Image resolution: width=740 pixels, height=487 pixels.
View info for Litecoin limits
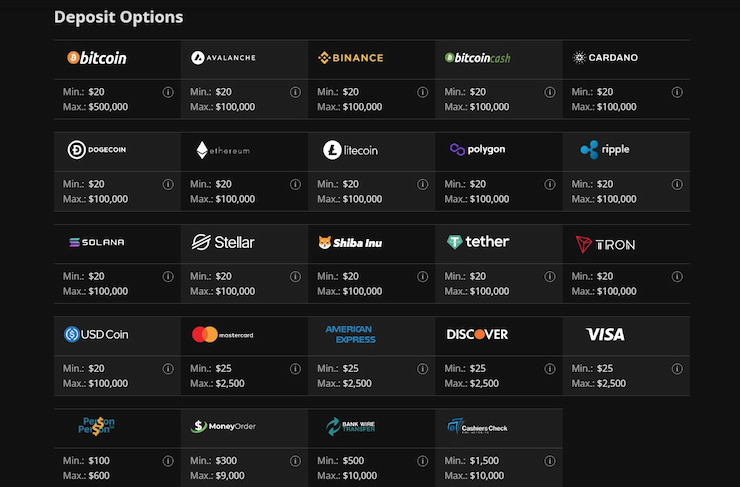422,184
